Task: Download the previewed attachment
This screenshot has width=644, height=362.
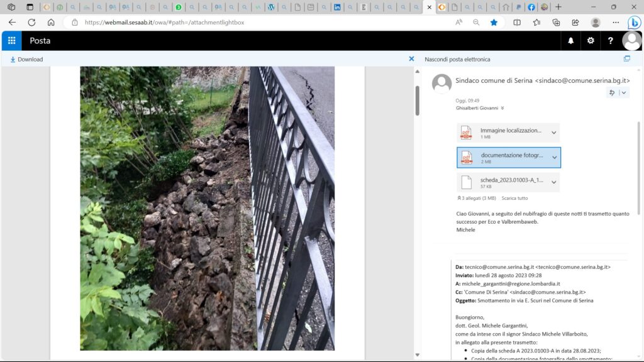Action: coord(26,59)
